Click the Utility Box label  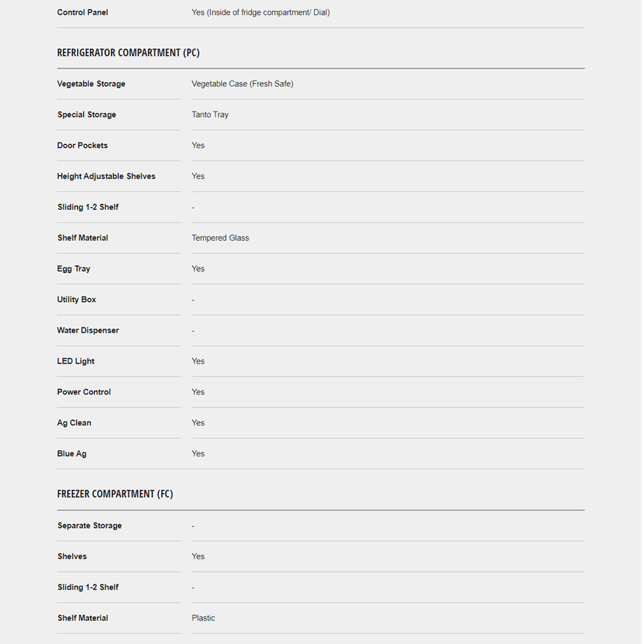76,300
